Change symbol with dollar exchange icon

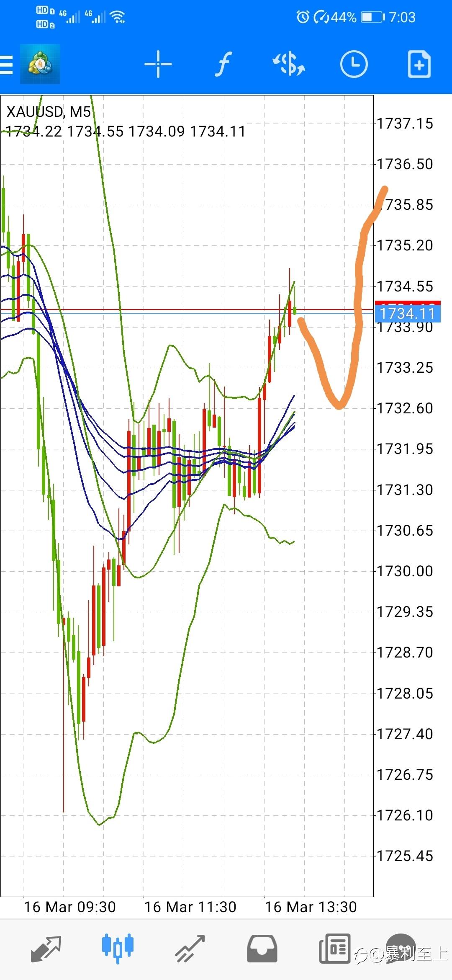[289, 64]
